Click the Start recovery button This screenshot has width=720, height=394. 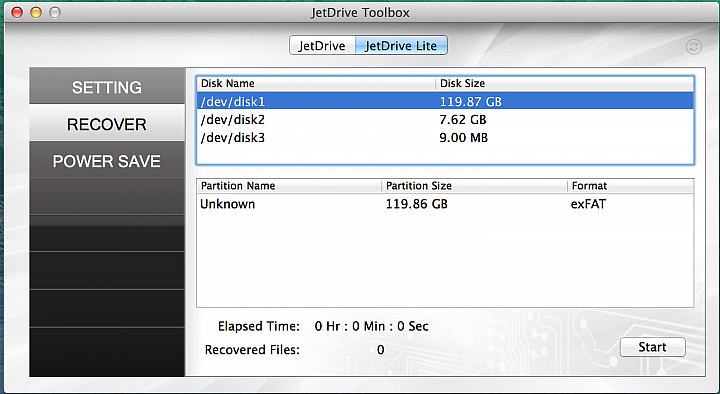(x=652, y=347)
